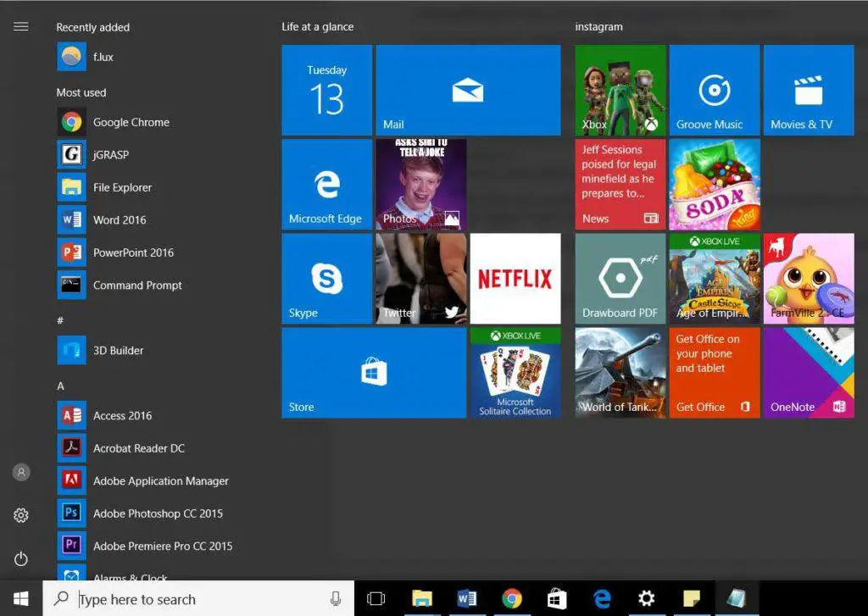This screenshot has height=616, width=868.
Task: Launch the Candy Crush Soda tile
Action: [x=715, y=185]
